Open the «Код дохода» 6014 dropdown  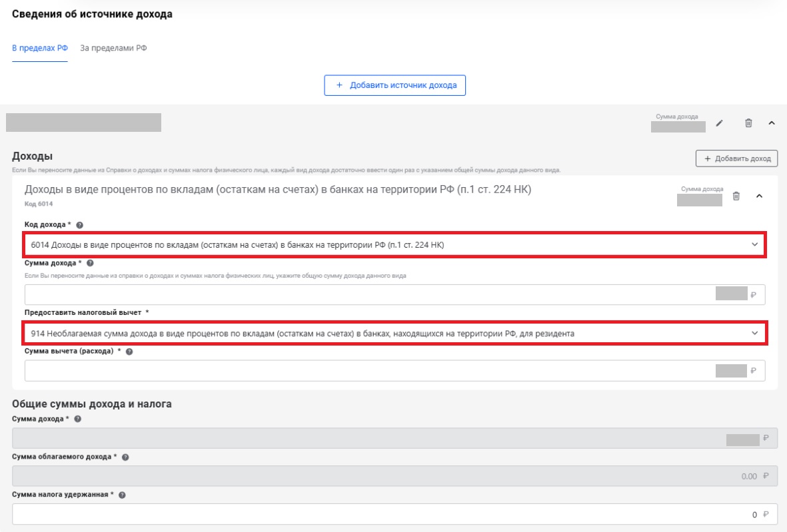[x=394, y=244]
